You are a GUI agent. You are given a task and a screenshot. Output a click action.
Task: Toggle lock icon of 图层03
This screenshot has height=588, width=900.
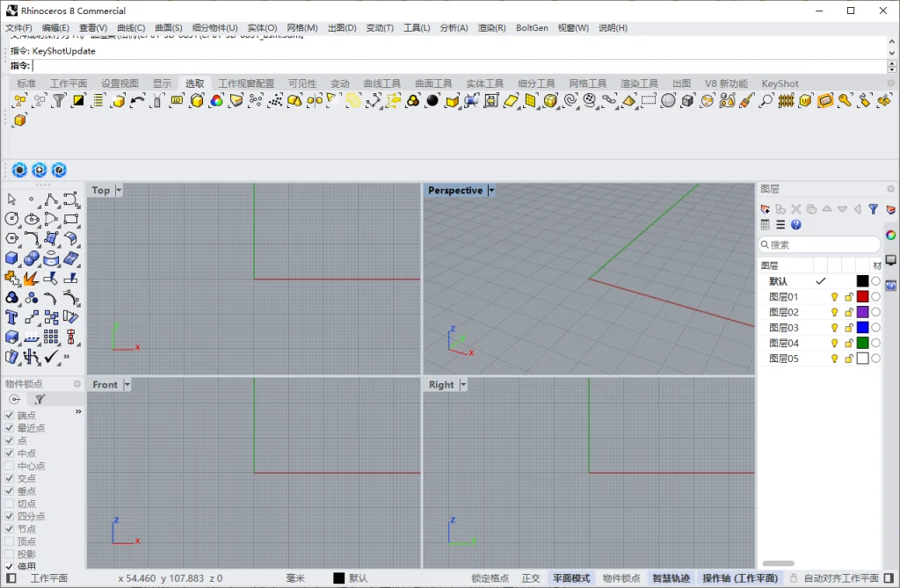848,328
